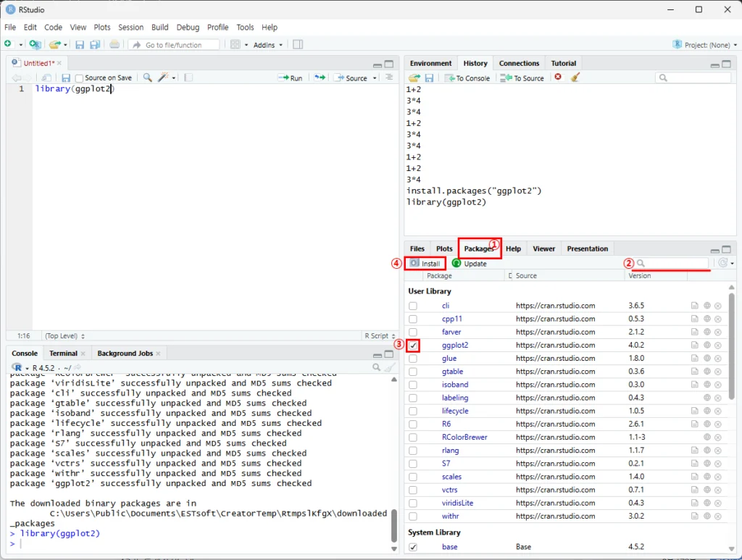Open the Project: (None) dropdown

pyautogui.click(x=701, y=45)
